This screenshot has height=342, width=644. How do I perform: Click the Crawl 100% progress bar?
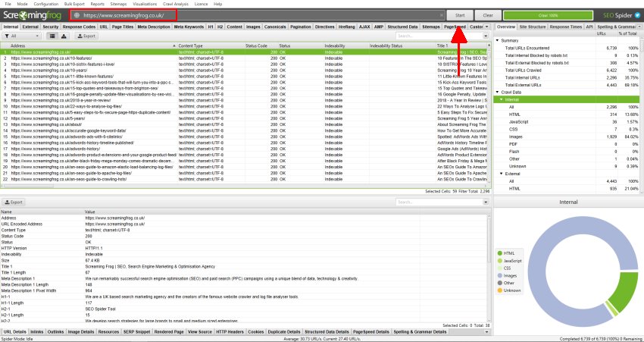[x=548, y=16]
